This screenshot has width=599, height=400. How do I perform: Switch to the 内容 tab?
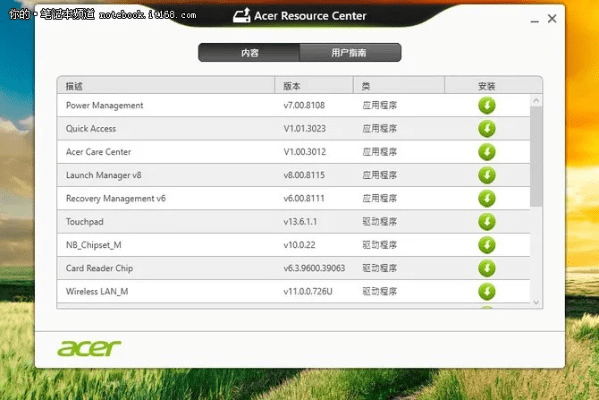click(x=249, y=52)
